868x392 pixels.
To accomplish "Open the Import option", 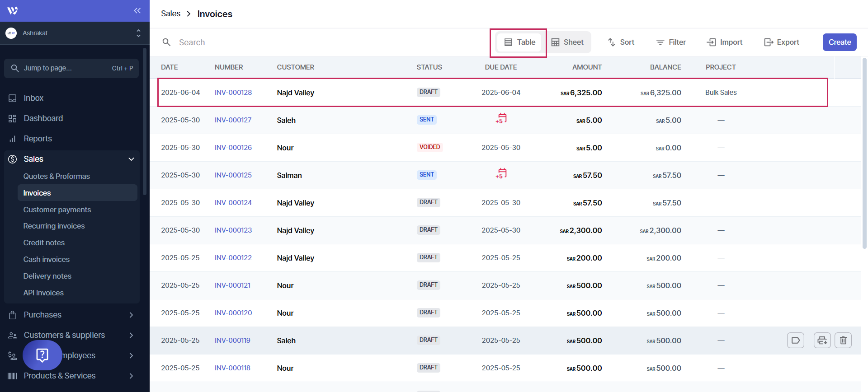I will (724, 42).
